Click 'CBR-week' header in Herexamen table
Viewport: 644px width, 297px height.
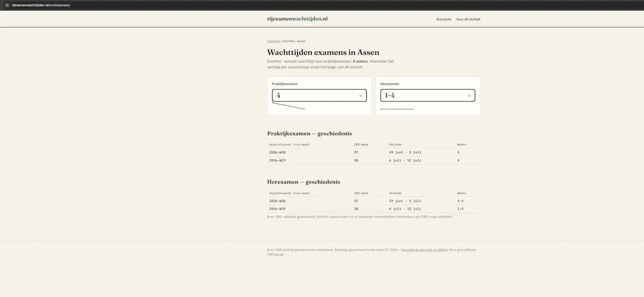point(361,193)
